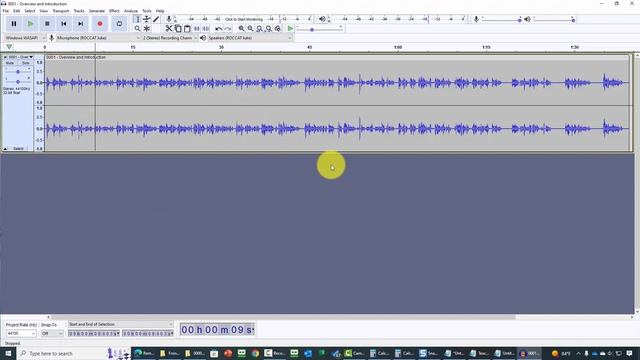The width and height of the screenshot is (640, 360).
Task: Select the Draw (pencil) tool
Action: (156, 19)
